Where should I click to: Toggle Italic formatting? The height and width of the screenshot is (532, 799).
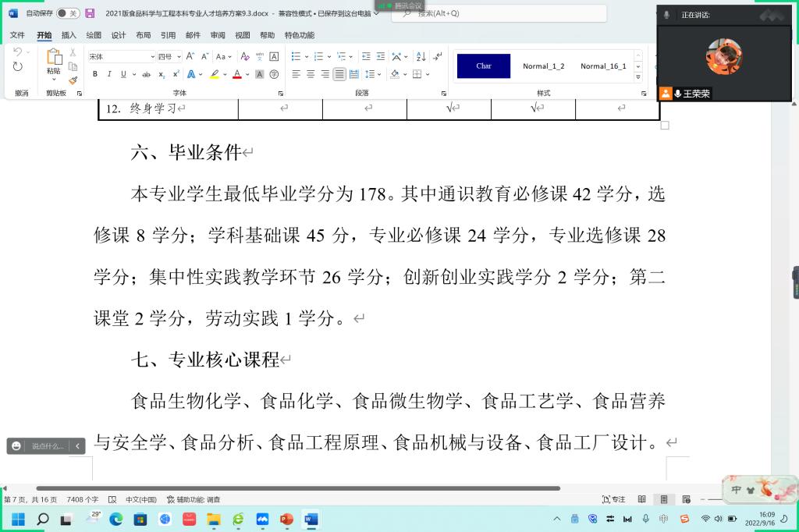[109, 74]
